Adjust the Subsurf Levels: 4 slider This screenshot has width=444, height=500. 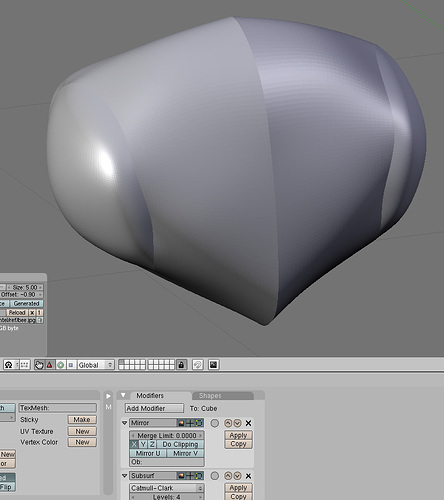coord(167,497)
